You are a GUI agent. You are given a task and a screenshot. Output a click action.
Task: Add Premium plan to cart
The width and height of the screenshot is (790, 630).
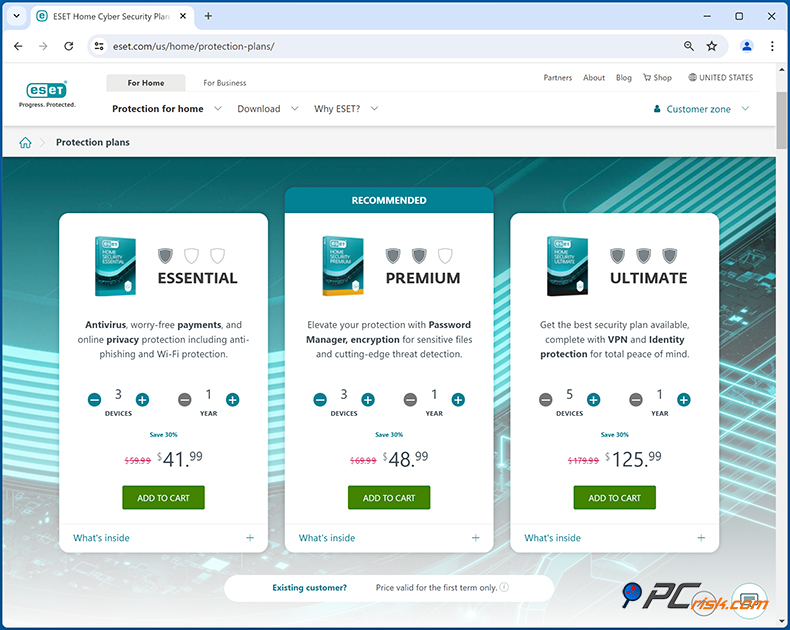click(389, 497)
